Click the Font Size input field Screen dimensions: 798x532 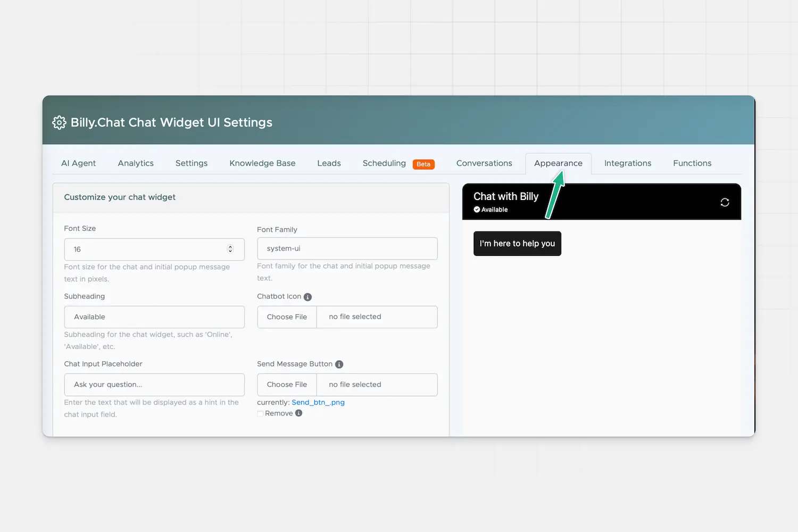[x=154, y=250]
